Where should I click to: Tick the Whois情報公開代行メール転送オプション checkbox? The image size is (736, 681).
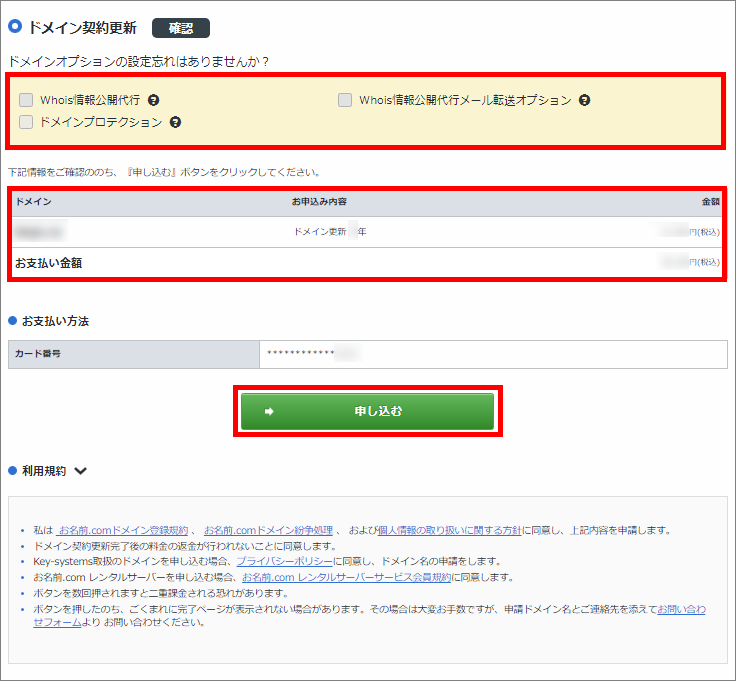click(344, 100)
